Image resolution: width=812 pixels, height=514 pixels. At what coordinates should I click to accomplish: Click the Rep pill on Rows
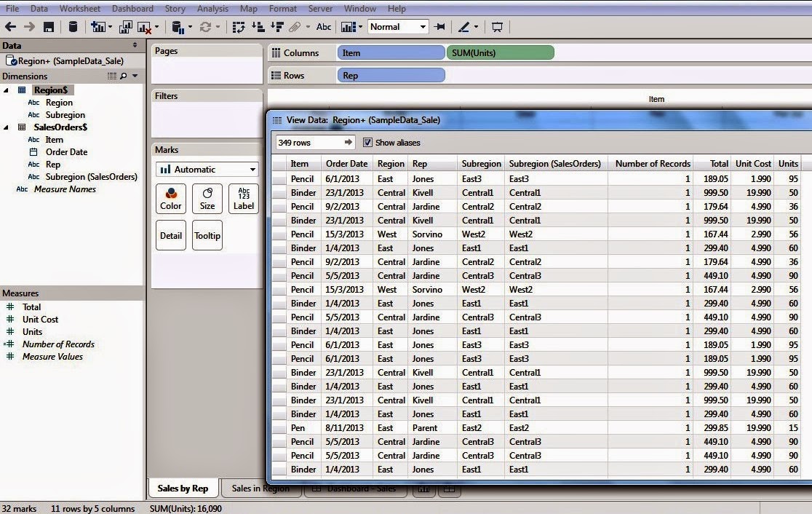tap(391, 76)
